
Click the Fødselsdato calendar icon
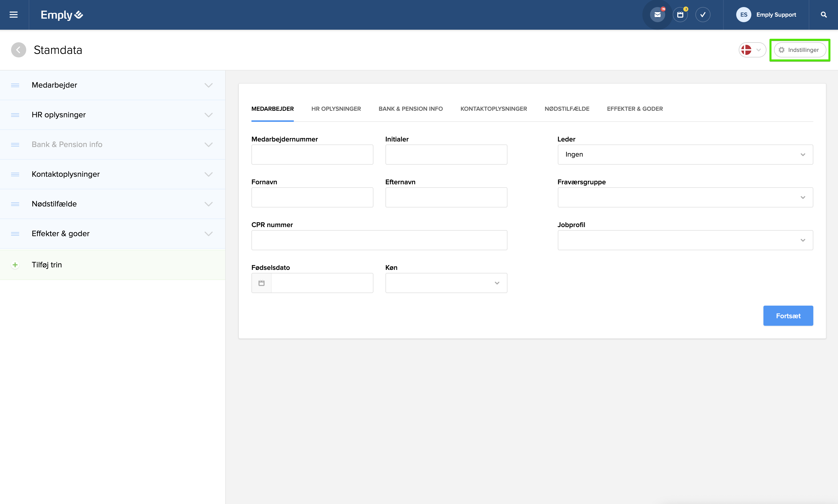pos(261,283)
